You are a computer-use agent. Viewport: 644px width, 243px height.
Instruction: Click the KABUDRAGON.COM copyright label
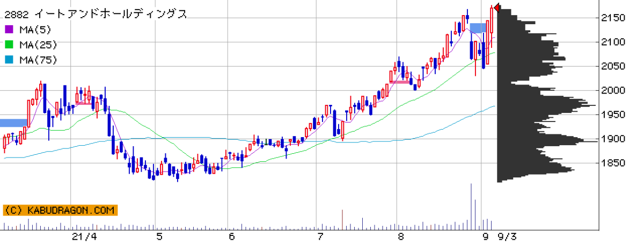click(x=60, y=210)
